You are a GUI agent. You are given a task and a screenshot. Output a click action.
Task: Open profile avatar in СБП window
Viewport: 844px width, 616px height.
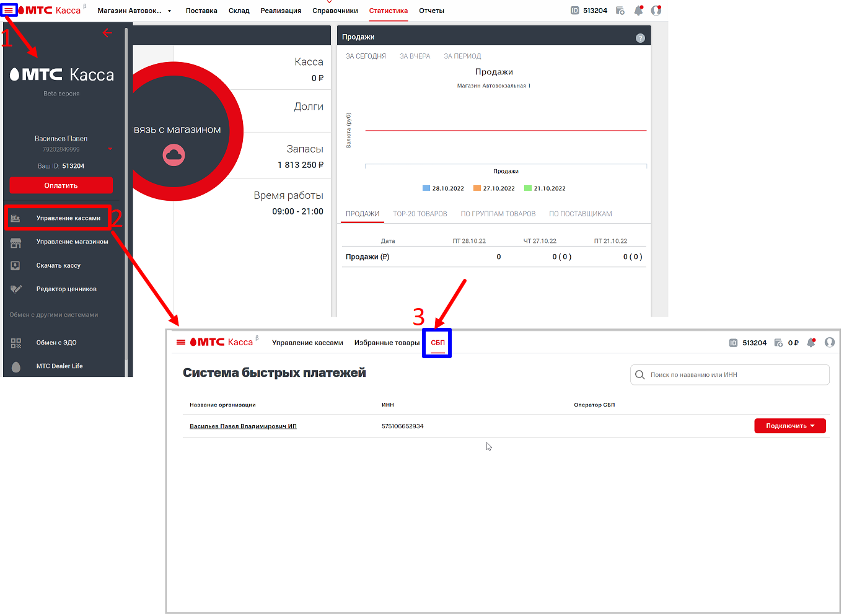[830, 342]
